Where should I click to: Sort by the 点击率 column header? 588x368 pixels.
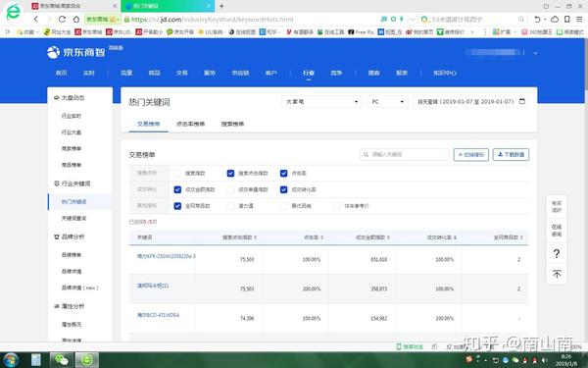(x=314, y=237)
